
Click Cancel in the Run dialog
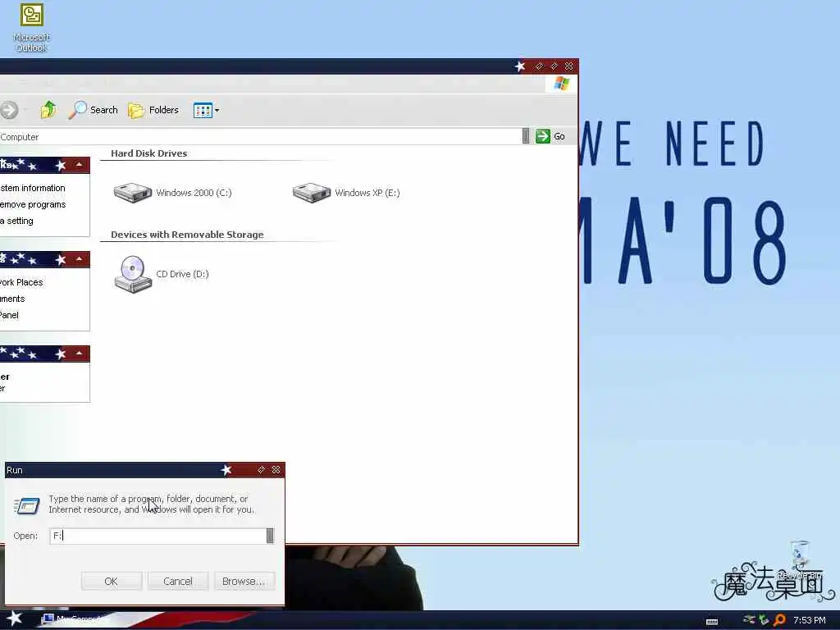[x=178, y=582]
